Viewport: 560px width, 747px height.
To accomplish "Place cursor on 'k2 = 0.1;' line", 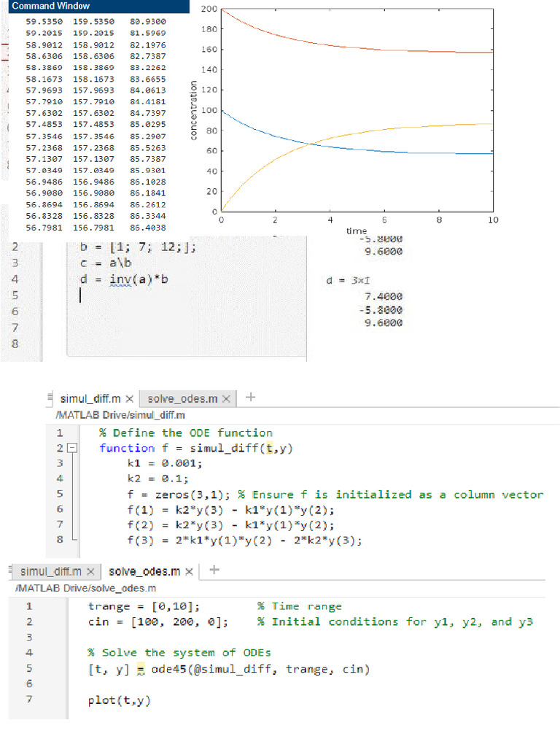I will tap(158, 479).
